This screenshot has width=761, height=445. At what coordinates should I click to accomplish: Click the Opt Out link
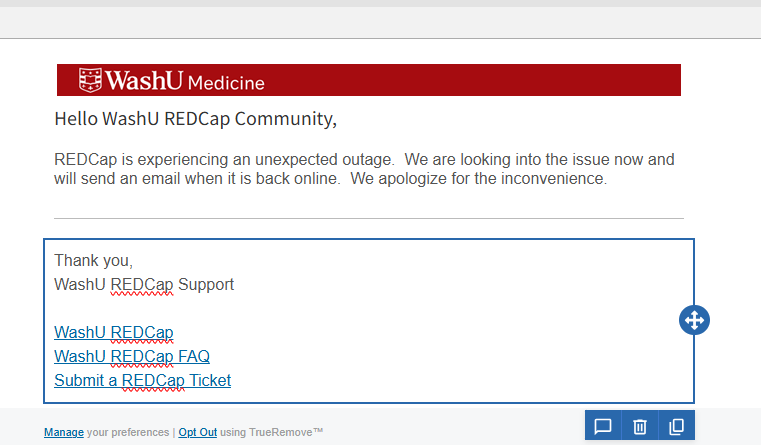[198, 432]
